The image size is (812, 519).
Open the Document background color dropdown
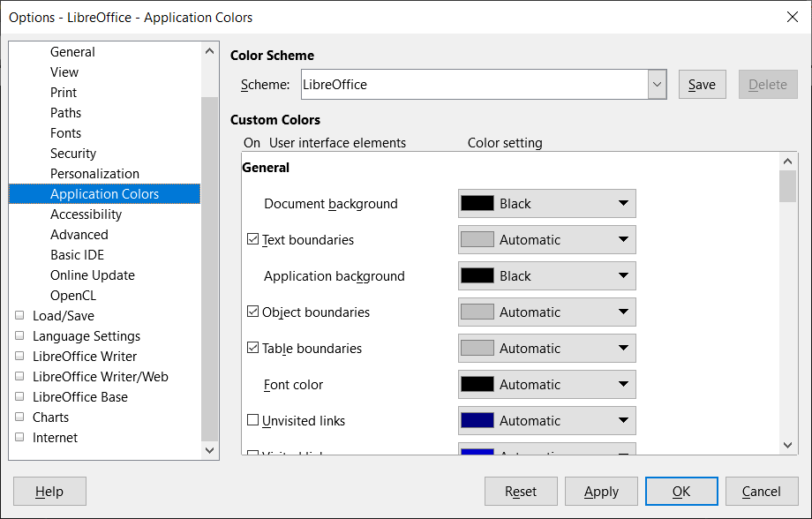coord(547,204)
